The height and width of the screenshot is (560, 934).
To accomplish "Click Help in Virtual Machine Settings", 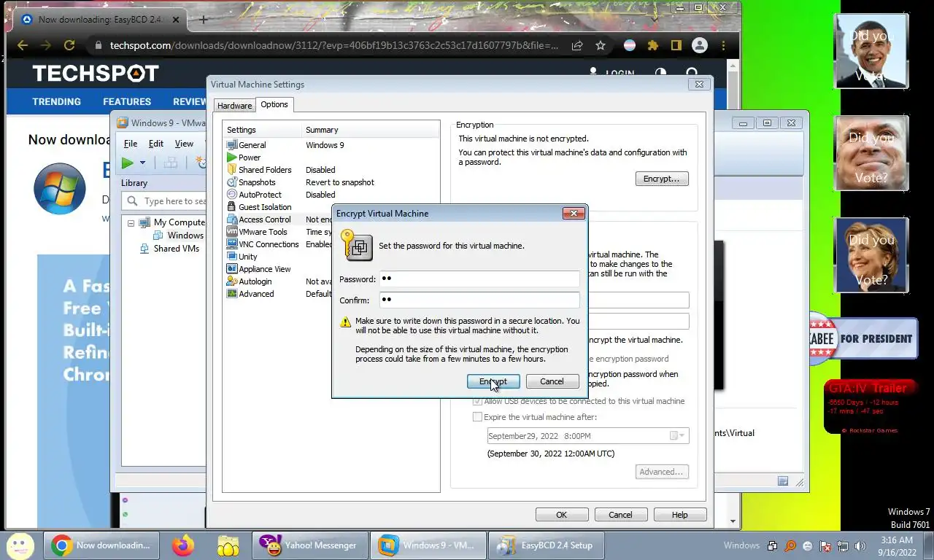I will 679,515.
